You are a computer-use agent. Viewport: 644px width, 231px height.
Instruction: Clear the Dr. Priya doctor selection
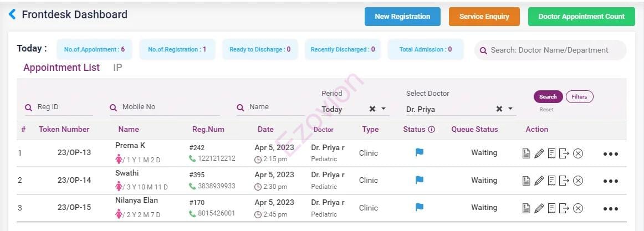pos(499,109)
